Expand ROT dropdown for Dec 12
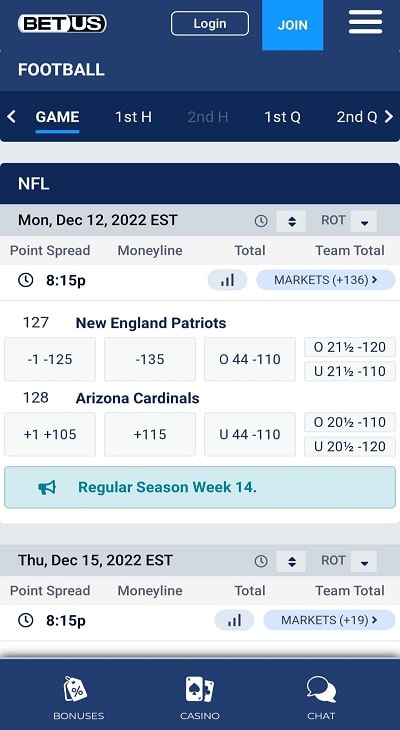Image resolution: width=400 pixels, height=730 pixels. pos(364,221)
